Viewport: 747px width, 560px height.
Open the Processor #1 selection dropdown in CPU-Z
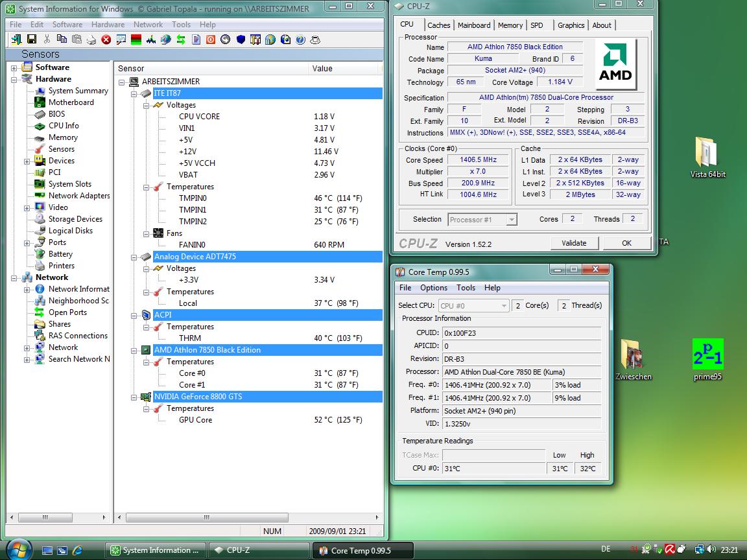pos(482,220)
